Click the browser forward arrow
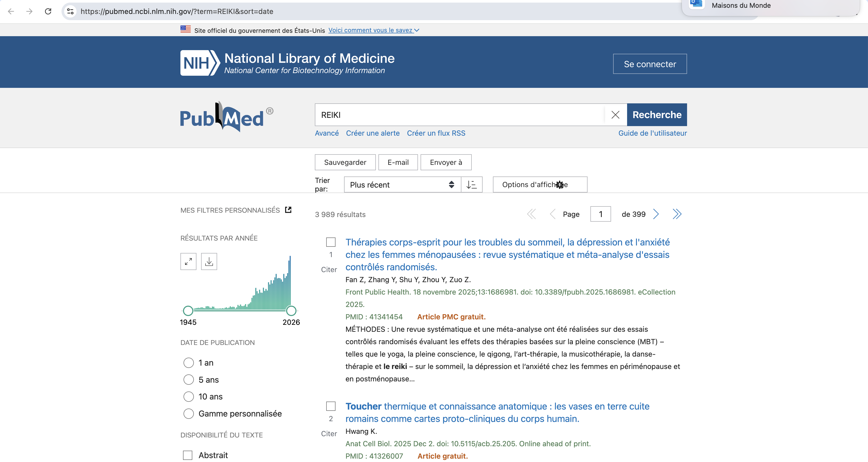This screenshot has height=462, width=868. [29, 11]
